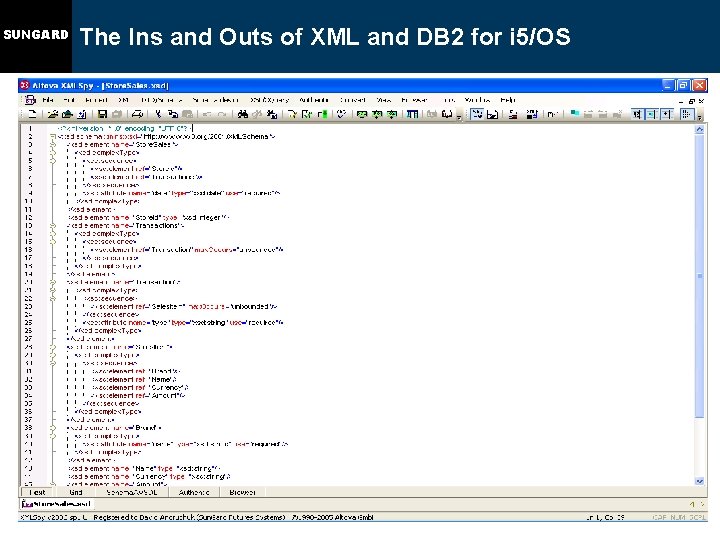Screen dimensions: 720x540
Task: Click the Validate checkmark icon
Action: (307, 114)
